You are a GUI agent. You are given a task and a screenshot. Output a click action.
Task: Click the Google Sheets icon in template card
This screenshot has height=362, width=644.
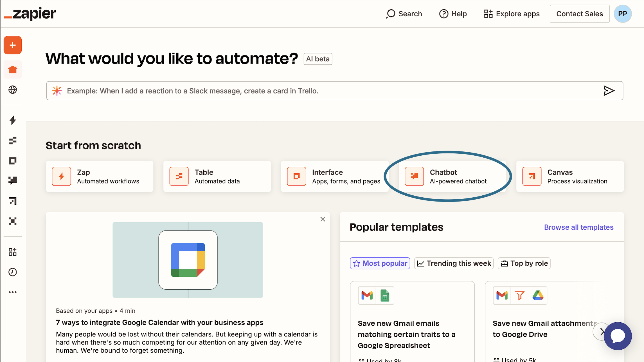(x=385, y=295)
